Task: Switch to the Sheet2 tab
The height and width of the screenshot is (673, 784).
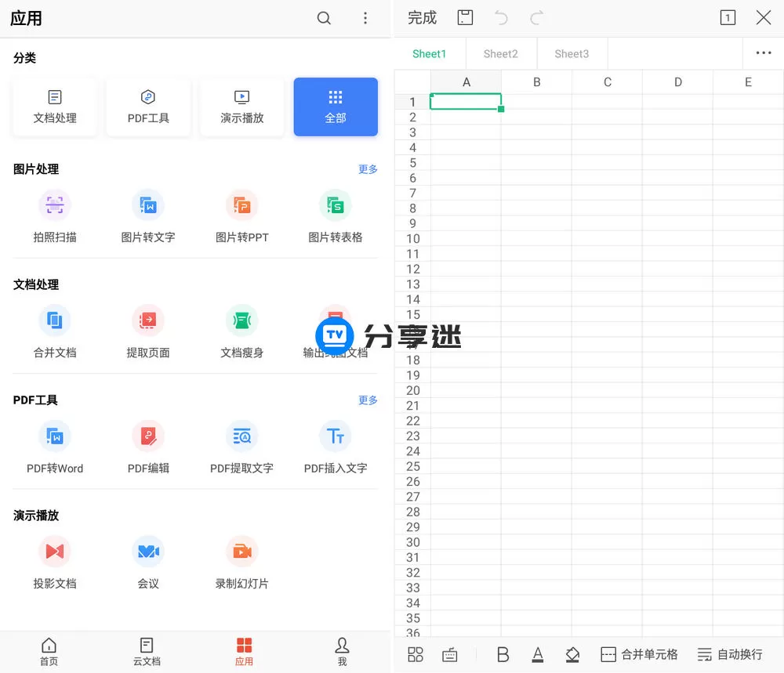Action: click(x=500, y=53)
